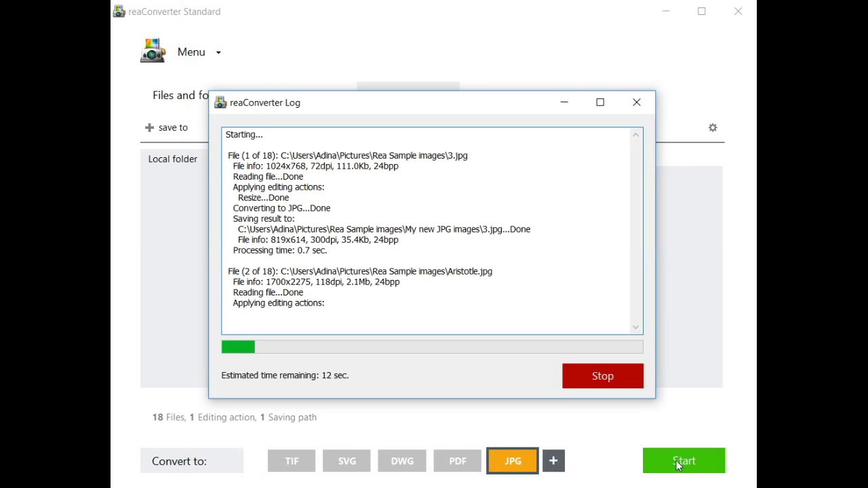Click the '1 Saving path' summary text
The width and height of the screenshot is (868, 488).
point(288,418)
